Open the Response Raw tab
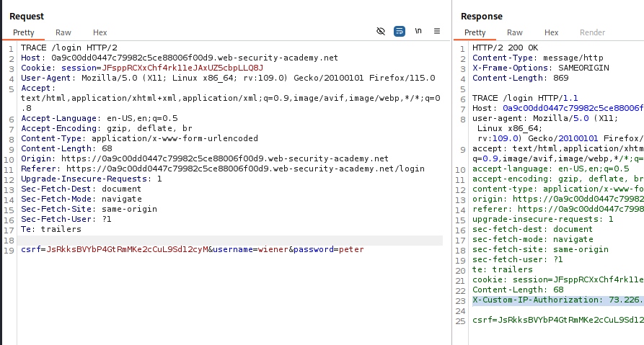Image resolution: width=644 pixels, height=345 pixels. (x=514, y=32)
